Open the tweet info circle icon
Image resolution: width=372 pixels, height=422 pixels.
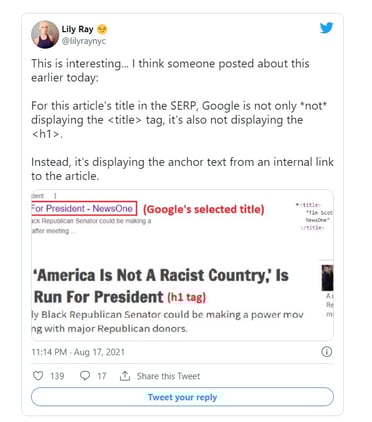click(326, 352)
